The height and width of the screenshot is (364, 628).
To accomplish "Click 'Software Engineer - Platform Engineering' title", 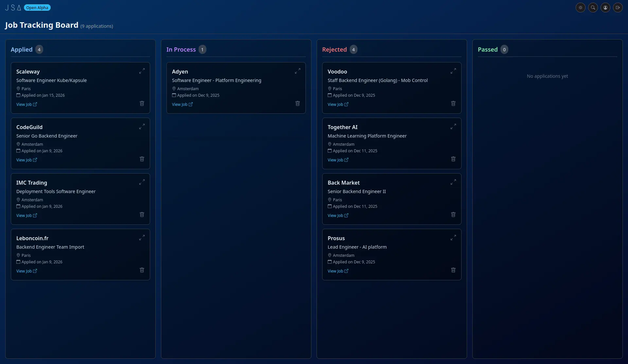I will (x=217, y=80).
